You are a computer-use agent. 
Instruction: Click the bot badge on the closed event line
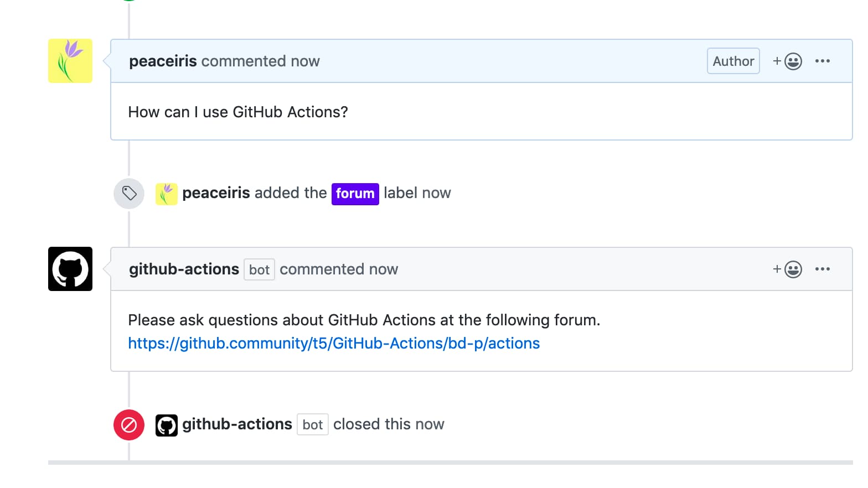(312, 424)
